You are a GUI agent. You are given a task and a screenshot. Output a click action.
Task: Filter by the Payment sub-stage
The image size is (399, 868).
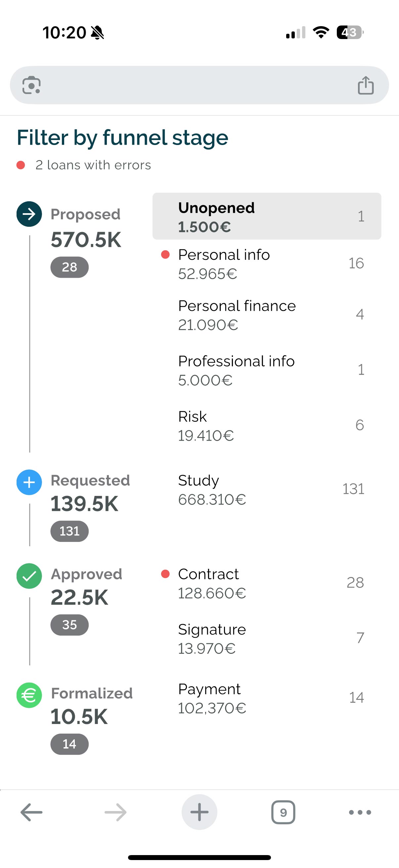pyautogui.click(x=267, y=698)
